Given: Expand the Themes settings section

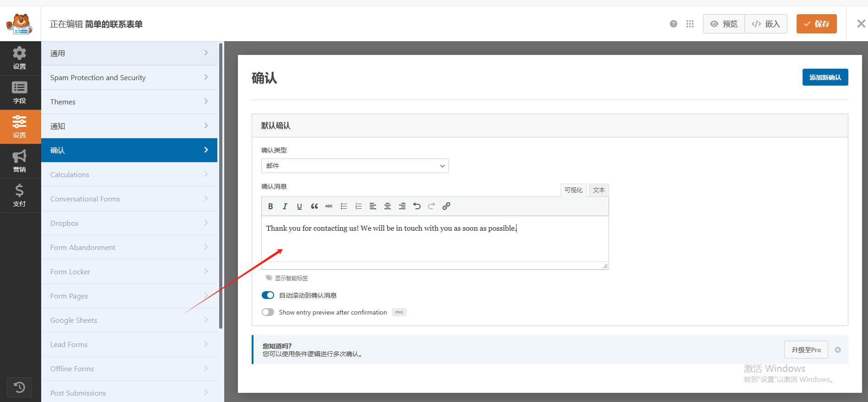Looking at the screenshot, I should 129,102.
